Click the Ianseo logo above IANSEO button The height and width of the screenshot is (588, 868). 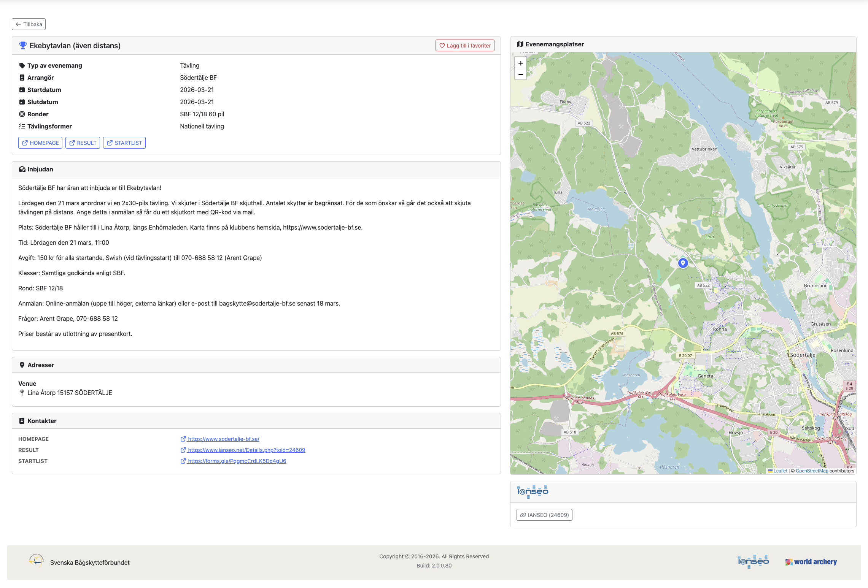point(533,491)
